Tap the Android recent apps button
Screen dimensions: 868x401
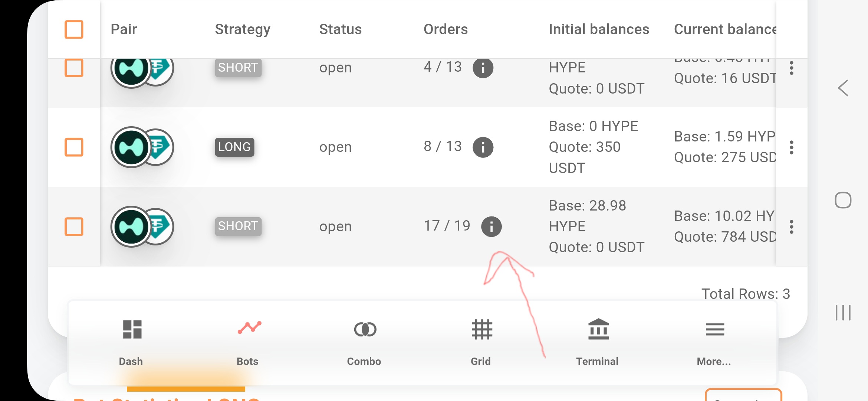click(x=843, y=312)
